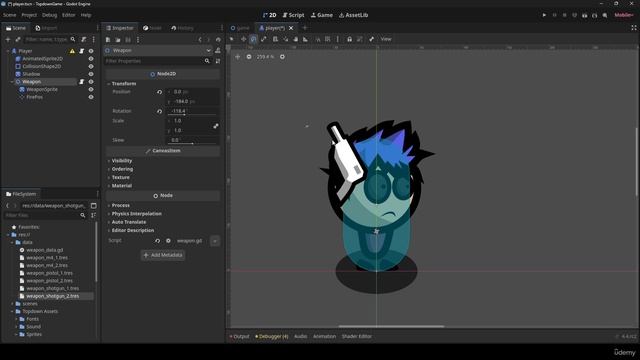Toggle FileSystem split mode icon
The height and width of the screenshot is (360, 640).
click(x=93, y=206)
